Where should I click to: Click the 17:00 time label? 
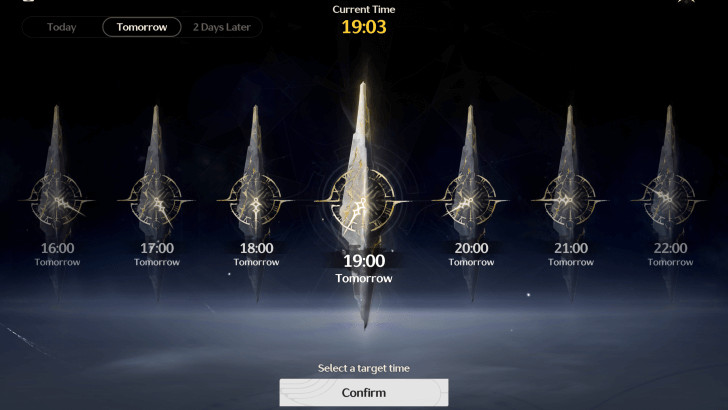[x=157, y=248]
